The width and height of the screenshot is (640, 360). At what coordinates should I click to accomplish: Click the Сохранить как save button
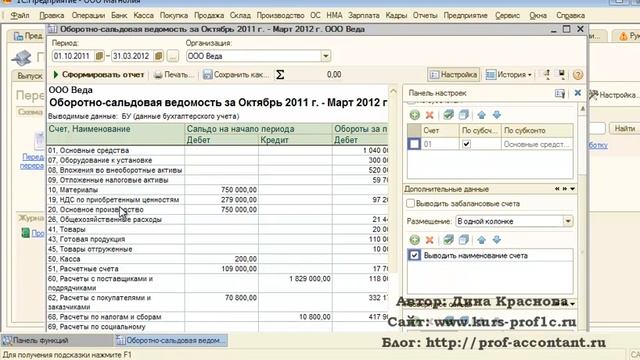[236, 75]
